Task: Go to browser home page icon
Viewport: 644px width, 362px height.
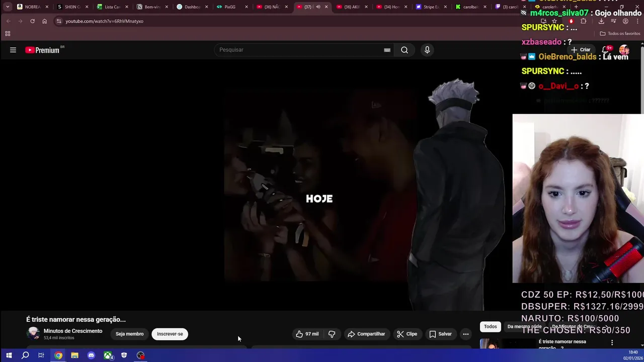Action: click(44, 21)
